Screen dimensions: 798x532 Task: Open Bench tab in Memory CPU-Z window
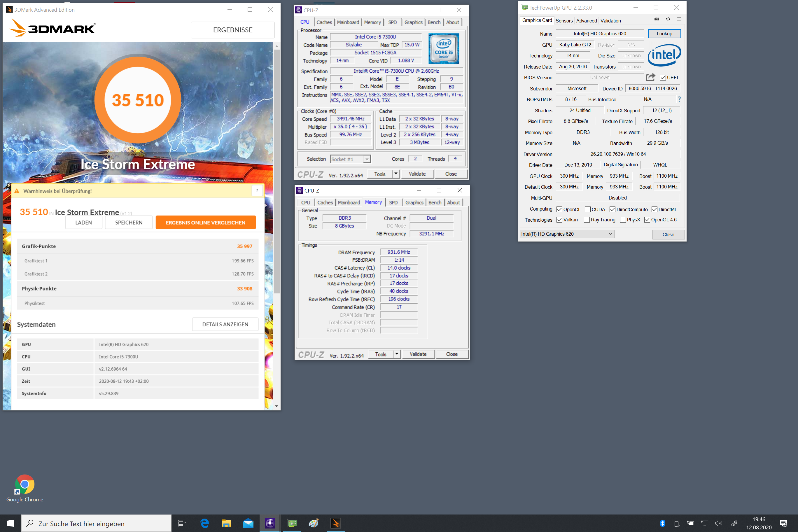435,202
